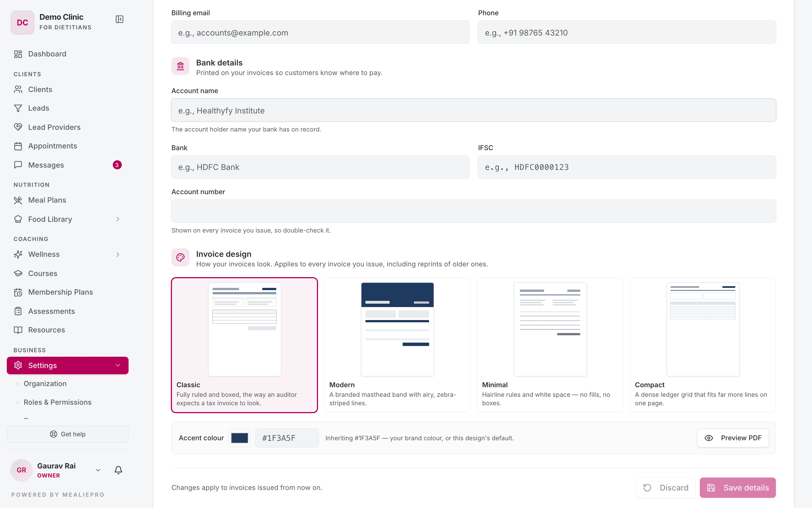The image size is (812, 508).
Task: Click the Messages unread badge 3
Action: [x=117, y=165]
